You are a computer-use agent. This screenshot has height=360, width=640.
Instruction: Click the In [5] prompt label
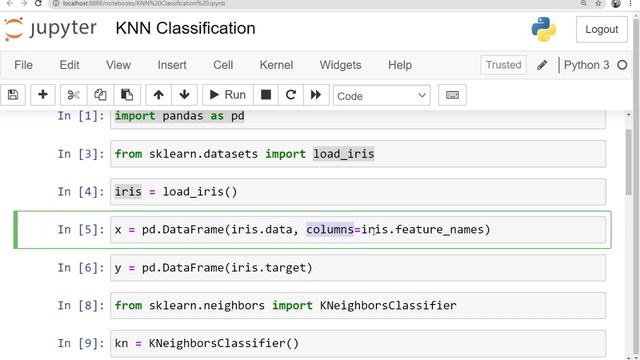[81, 230]
